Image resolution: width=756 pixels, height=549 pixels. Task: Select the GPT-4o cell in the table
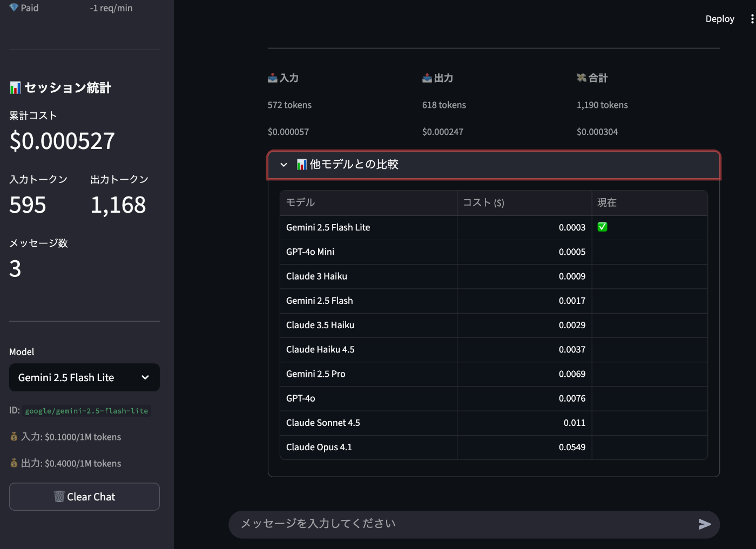pyautogui.click(x=369, y=398)
